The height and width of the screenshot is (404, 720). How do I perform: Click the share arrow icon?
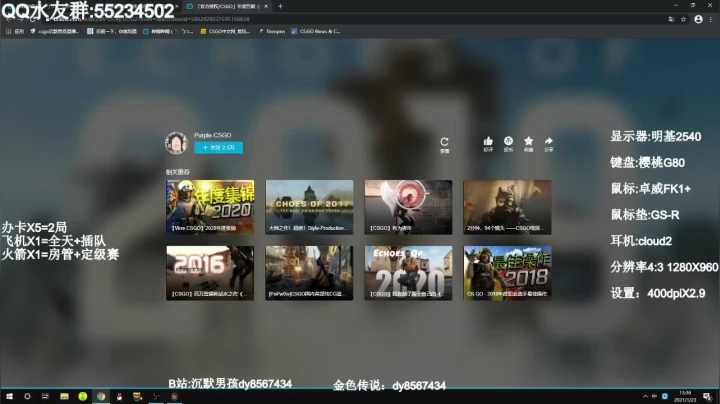click(x=549, y=141)
